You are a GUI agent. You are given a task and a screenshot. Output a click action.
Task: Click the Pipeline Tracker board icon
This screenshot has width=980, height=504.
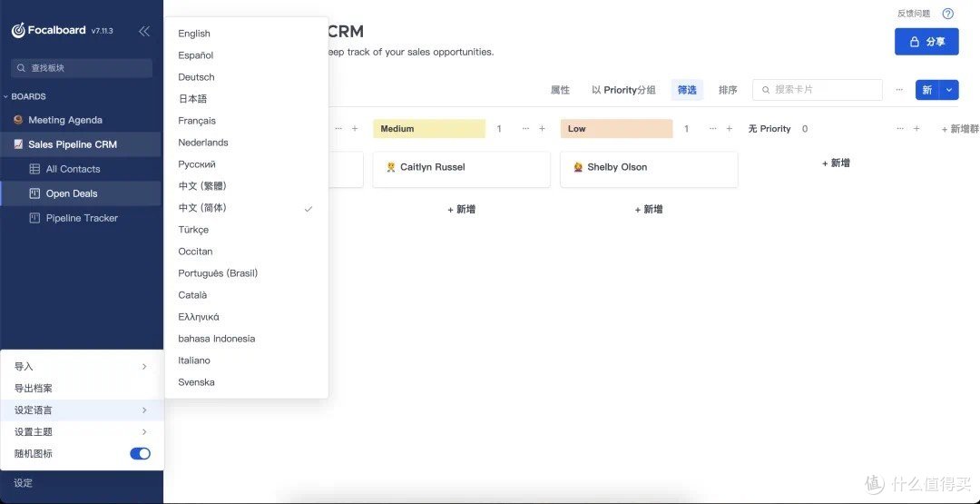click(x=34, y=218)
